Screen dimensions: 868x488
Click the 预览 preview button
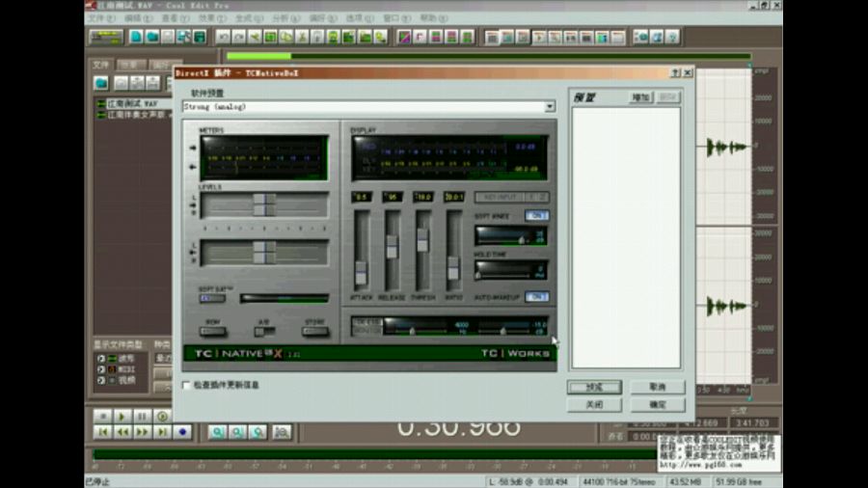pos(594,388)
